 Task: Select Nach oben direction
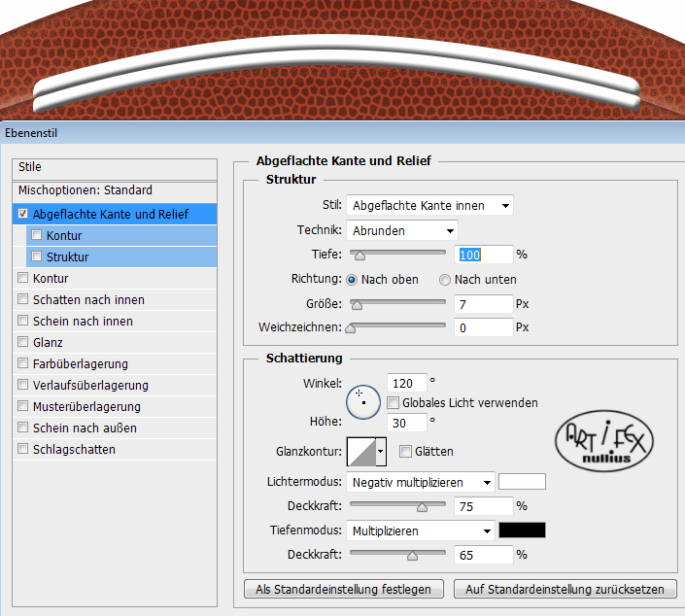(352, 280)
